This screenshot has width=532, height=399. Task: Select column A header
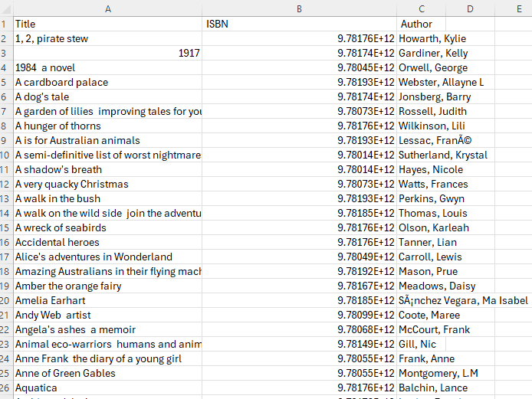108,9
